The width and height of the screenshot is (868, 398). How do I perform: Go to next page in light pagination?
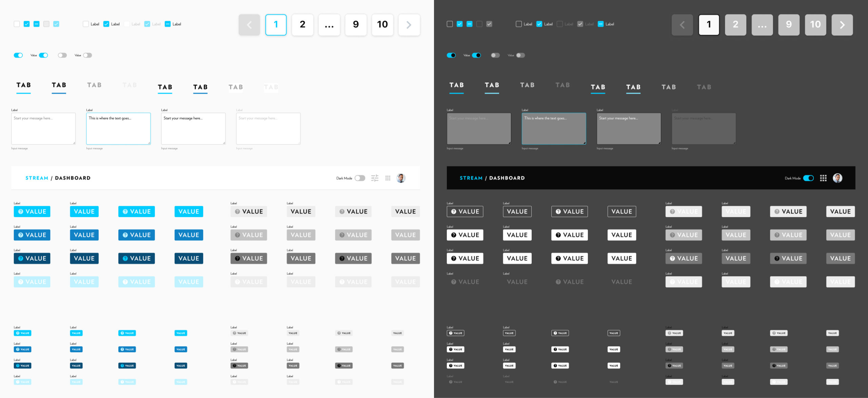tap(409, 25)
